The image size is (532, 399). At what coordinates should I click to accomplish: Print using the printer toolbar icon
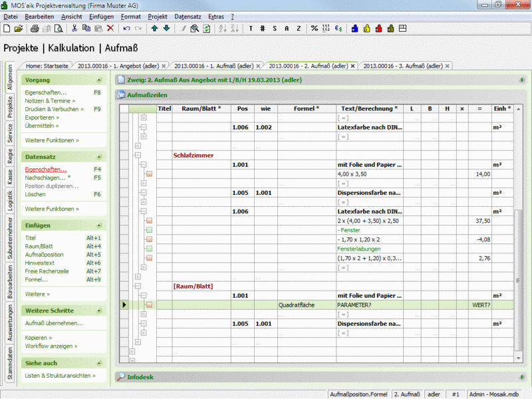pos(35,29)
